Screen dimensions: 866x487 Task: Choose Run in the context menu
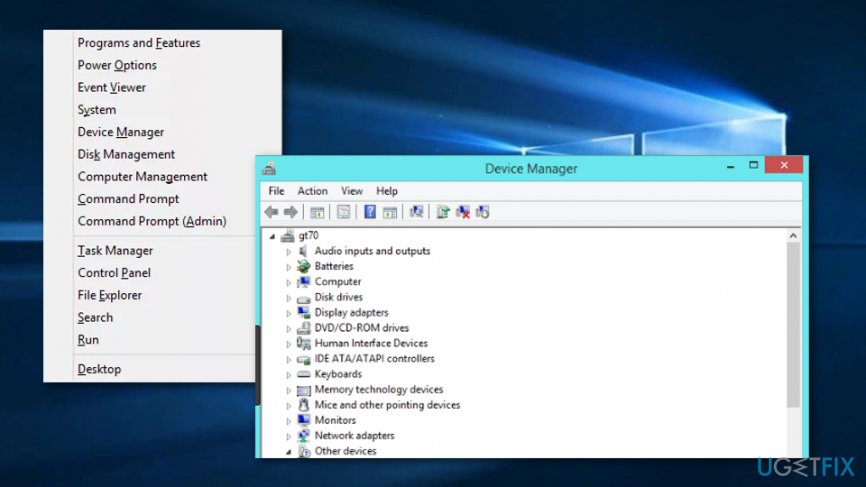(88, 340)
